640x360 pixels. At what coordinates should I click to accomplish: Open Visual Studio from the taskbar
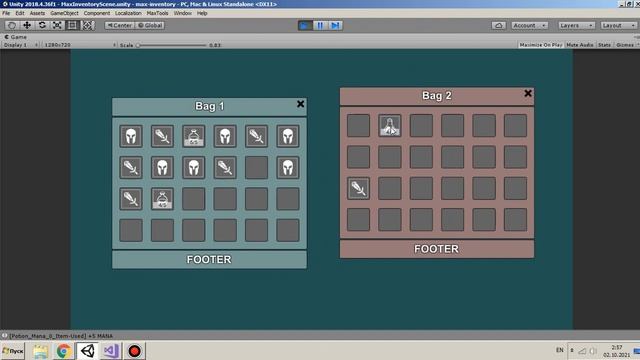(x=111, y=351)
